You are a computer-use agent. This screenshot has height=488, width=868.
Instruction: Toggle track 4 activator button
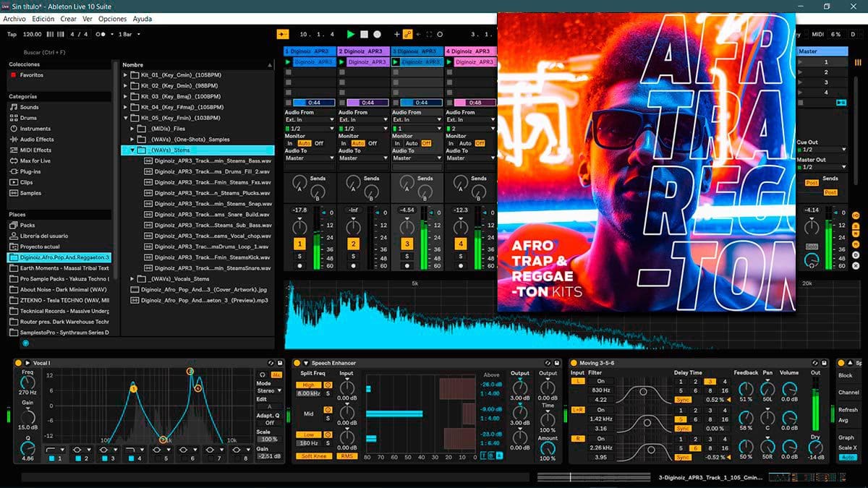point(461,244)
